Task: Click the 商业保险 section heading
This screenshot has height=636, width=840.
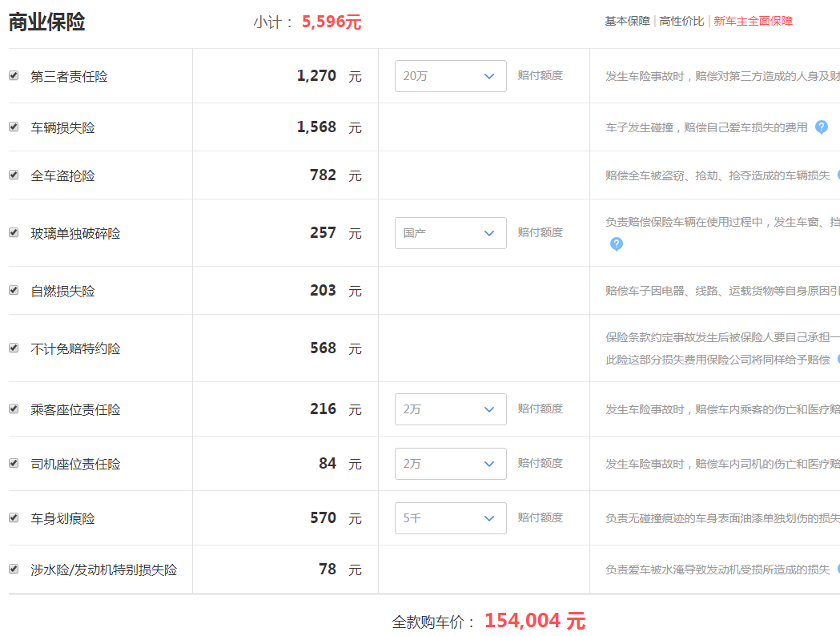Action: pyautogui.click(x=46, y=22)
